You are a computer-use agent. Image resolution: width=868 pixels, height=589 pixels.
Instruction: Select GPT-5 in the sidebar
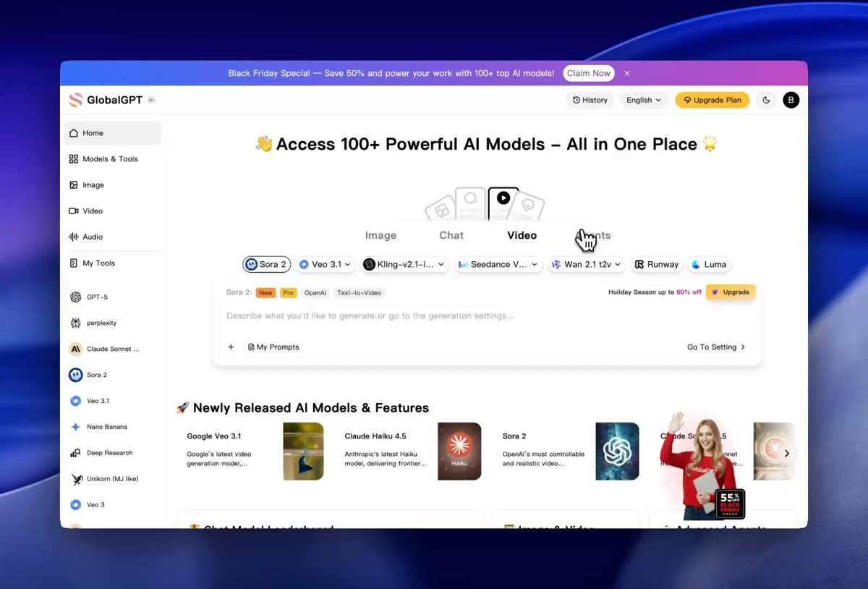[x=113, y=297]
